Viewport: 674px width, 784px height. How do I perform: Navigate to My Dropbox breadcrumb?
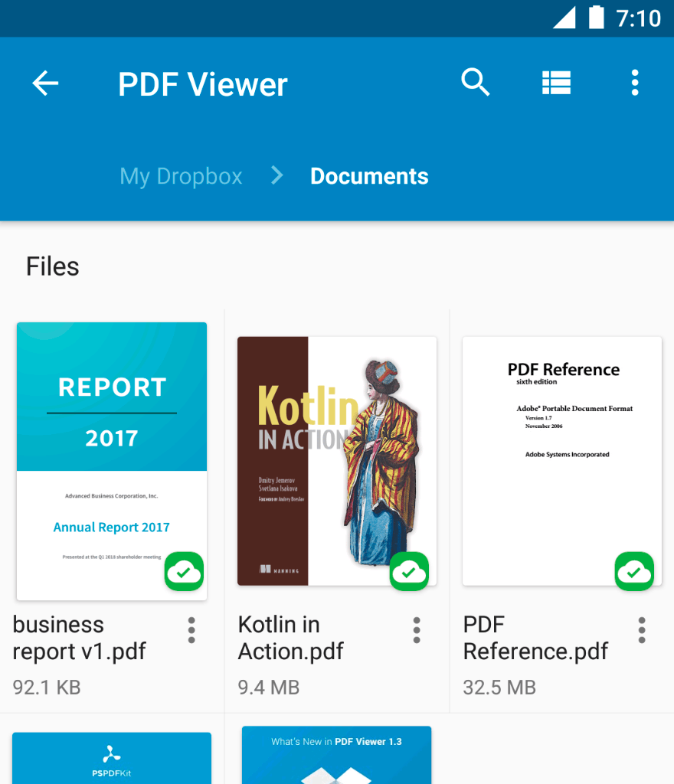point(181,176)
